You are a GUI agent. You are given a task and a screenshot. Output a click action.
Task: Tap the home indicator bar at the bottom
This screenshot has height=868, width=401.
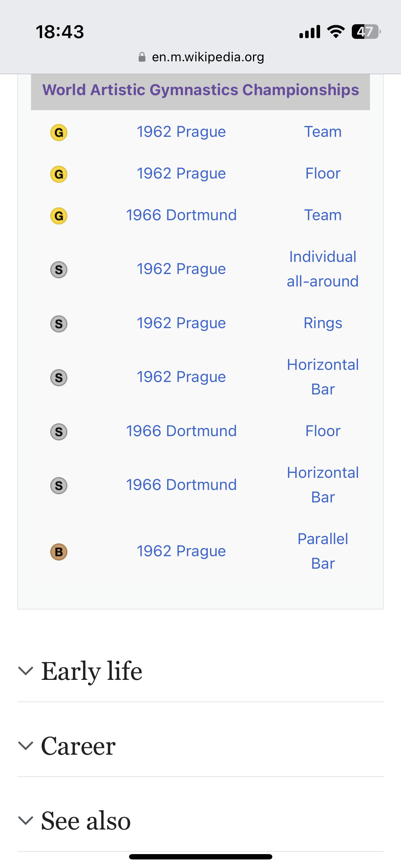tap(200, 857)
